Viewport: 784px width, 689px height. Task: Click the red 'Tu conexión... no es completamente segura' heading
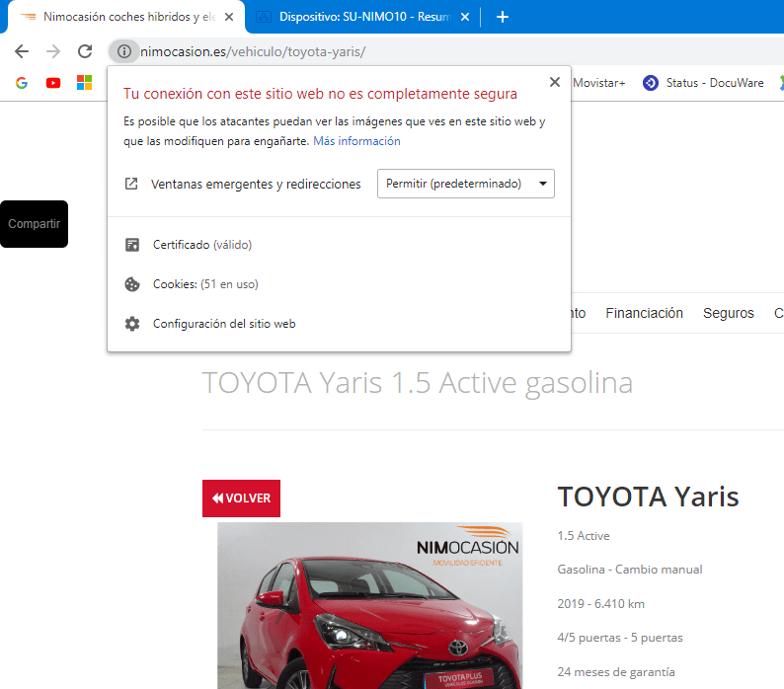[x=320, y=94]
